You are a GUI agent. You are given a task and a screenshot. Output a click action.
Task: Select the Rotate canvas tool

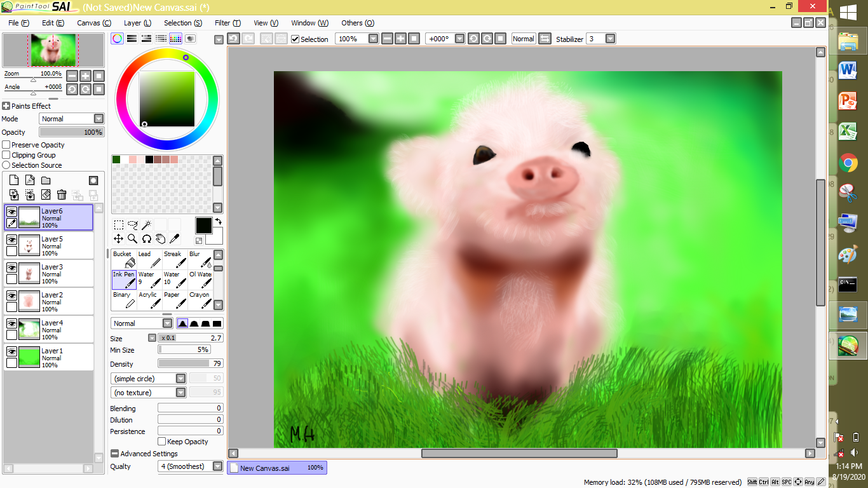146,238
